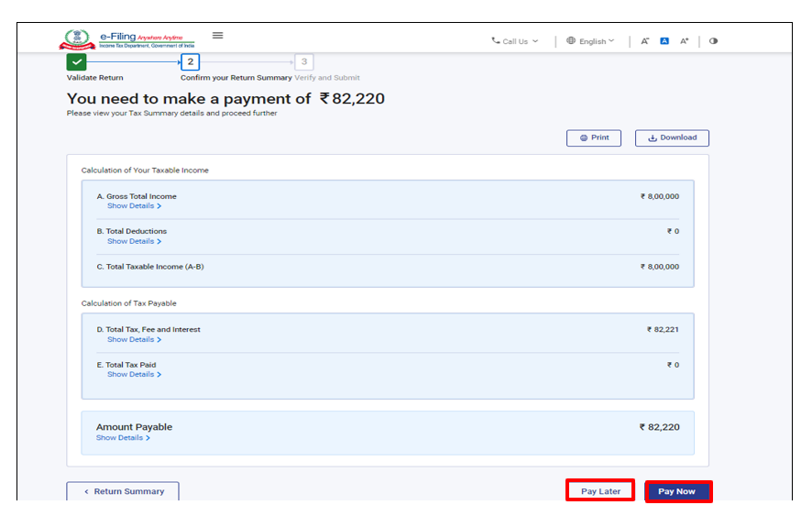Show details for Gross Total Income
Screen dimensions: 812x516
(134, 206)
